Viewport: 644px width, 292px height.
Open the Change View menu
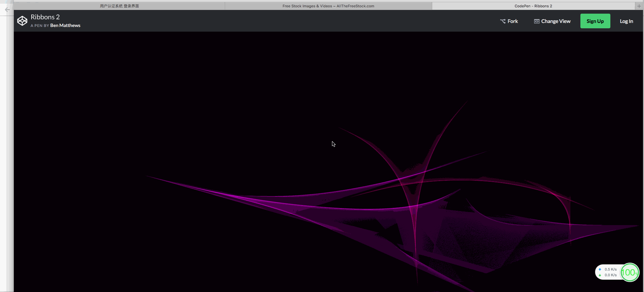coord(552,21)
